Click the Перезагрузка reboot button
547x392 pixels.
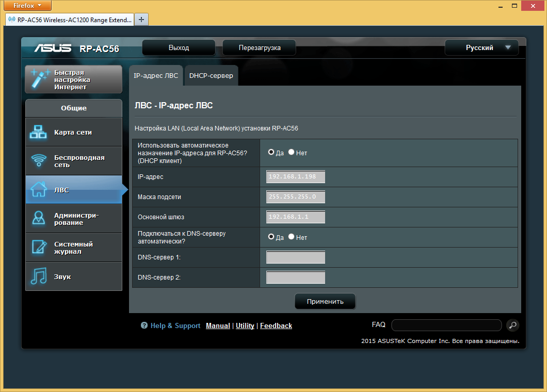[x=259, y=48]
